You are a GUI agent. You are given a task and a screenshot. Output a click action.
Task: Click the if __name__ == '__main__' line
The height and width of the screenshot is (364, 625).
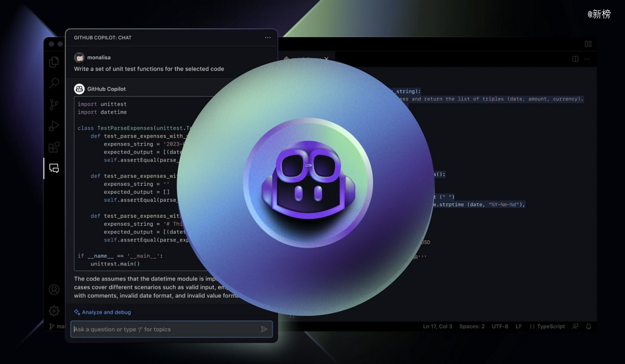point(120,256)
